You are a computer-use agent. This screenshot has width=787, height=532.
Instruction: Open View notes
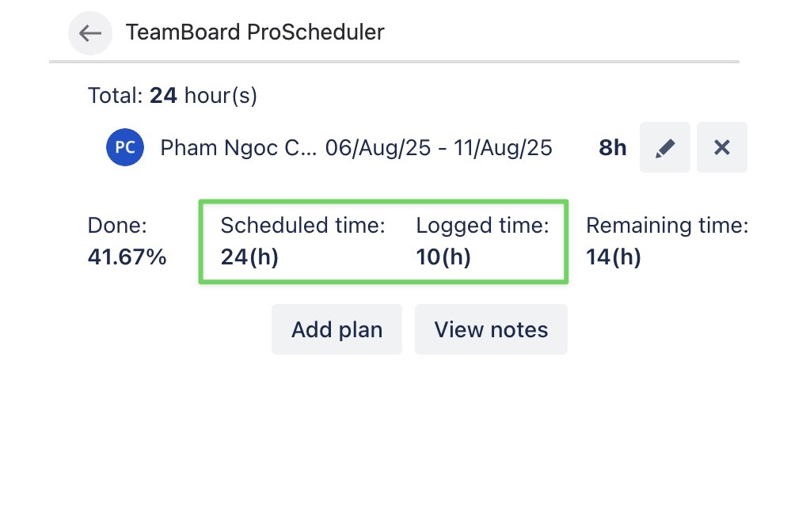(491, 329)
